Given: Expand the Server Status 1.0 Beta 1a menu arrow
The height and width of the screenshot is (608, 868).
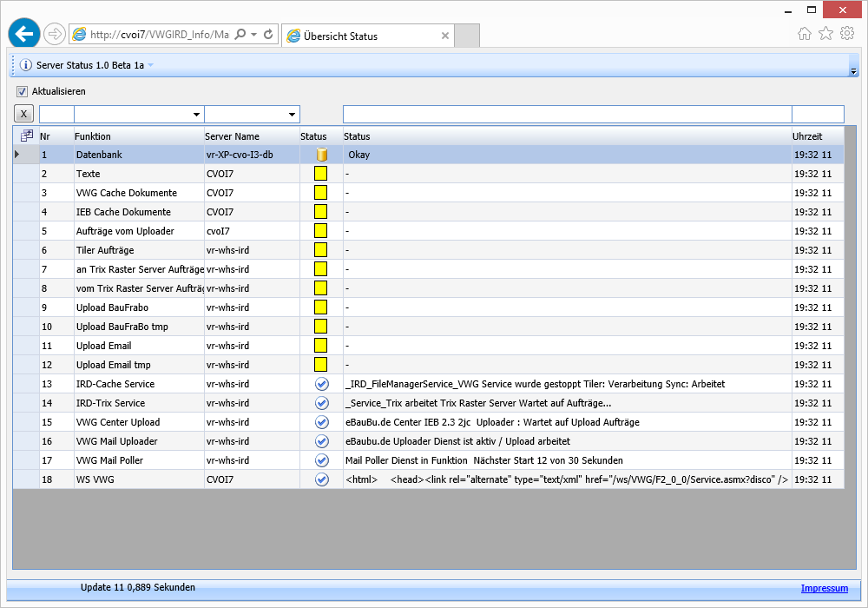Looking at the screenshot, I should click(x=150, y=65).
